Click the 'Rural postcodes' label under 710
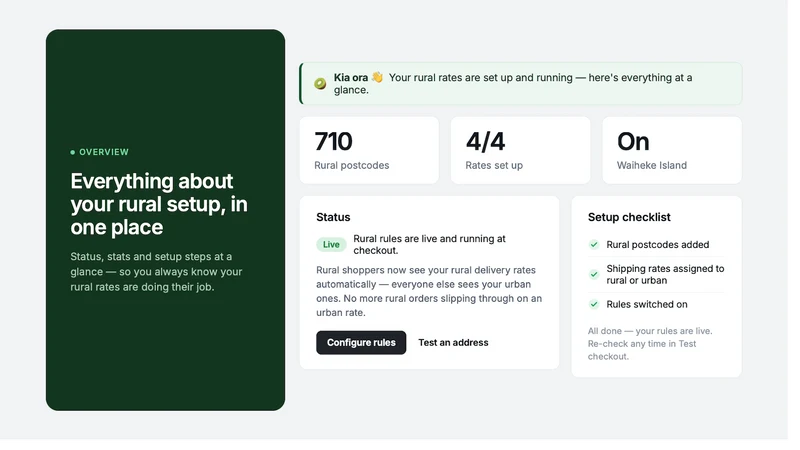This screenshot has height=450, width=800. click(352, 165)
